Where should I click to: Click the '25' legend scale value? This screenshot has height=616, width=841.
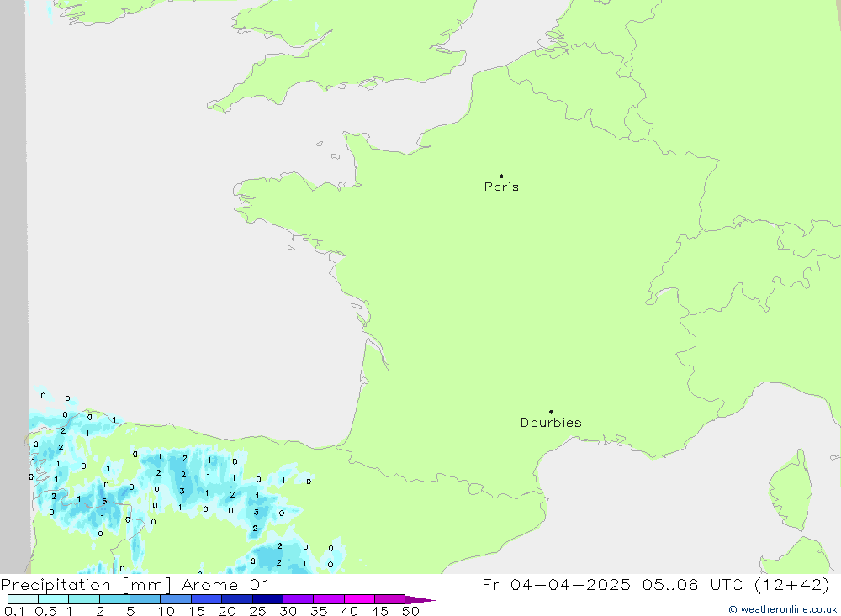pyautogui.click(x=258, y=611)
